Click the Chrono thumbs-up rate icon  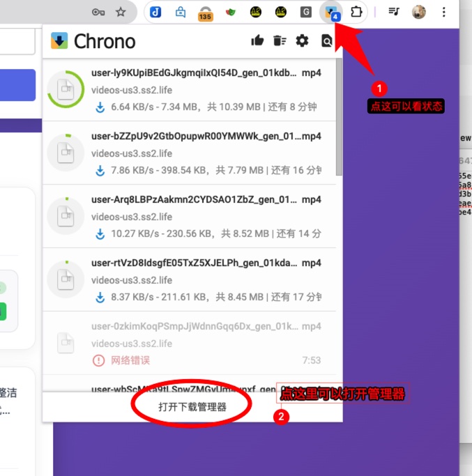pyautogui.click(x=257, y=41)
